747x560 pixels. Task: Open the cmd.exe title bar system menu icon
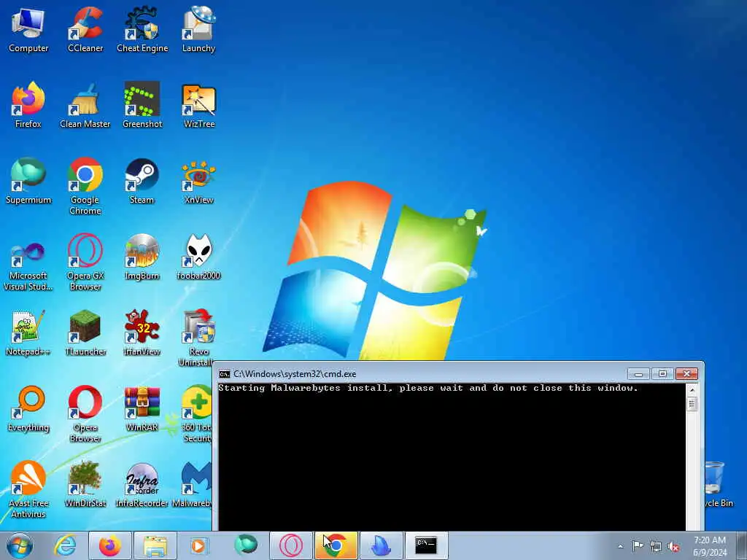point(225,374)
